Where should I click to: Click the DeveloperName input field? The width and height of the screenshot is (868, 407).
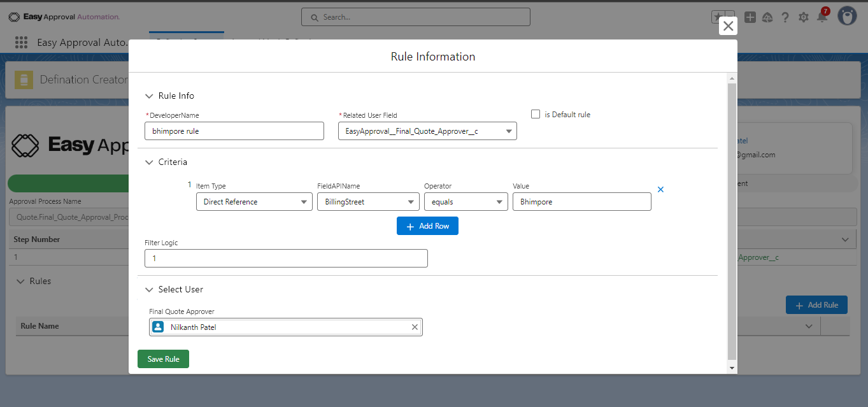pyautogui.click(x=234, y=131)
